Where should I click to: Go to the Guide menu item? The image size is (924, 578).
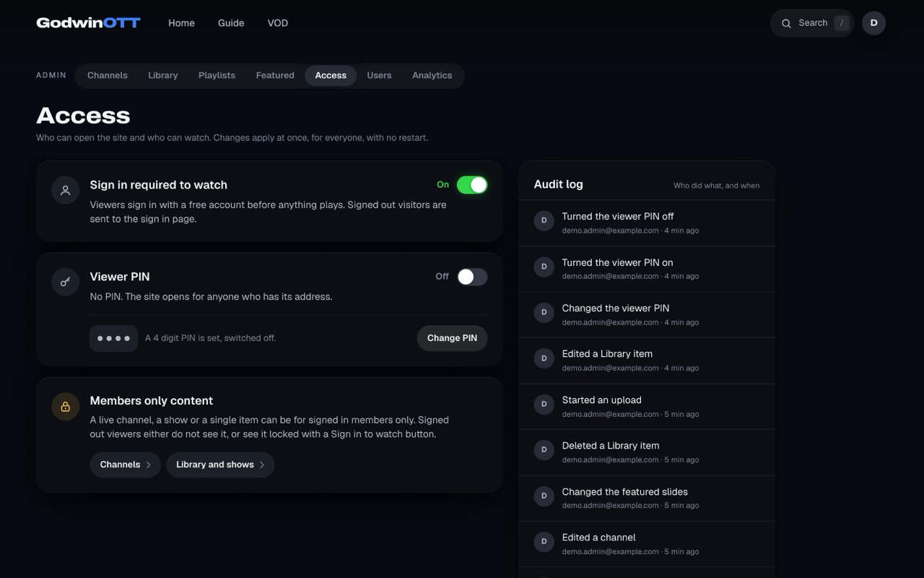point(231,23)
